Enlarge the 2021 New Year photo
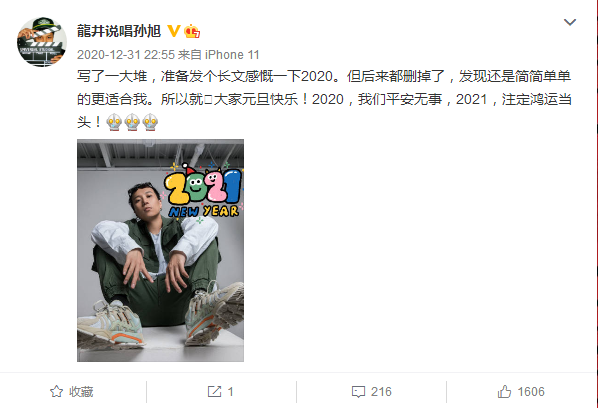This screenshot has height=408, width=598. [161, 251]
